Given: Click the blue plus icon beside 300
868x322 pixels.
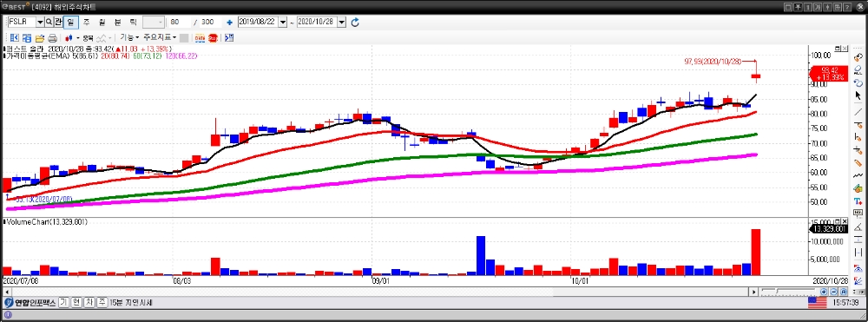Looking at the screenshot, I should click(x=229, y=23).
